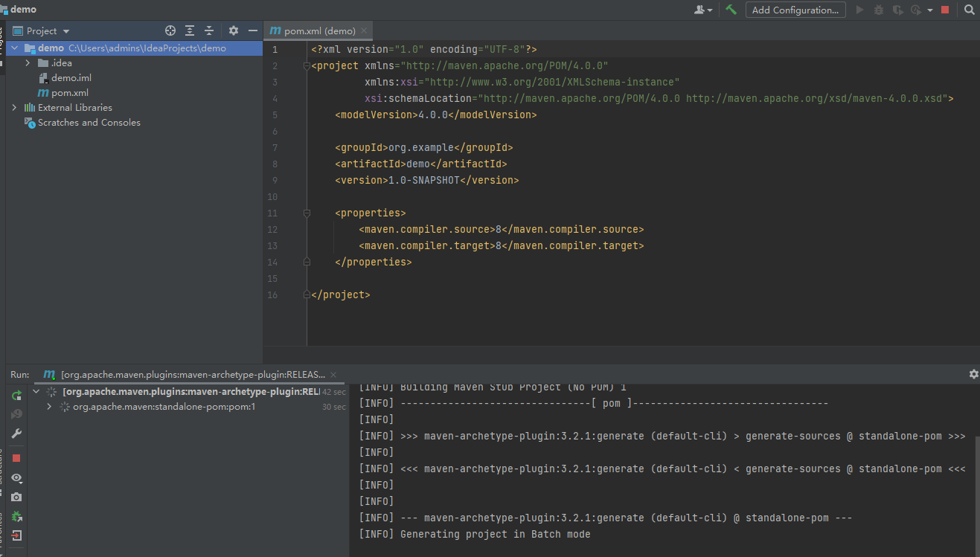Click the xsi:schemaLocation attribute line
Image resolution: width=980 pixels, height=557 pixels.
point(659,98)
